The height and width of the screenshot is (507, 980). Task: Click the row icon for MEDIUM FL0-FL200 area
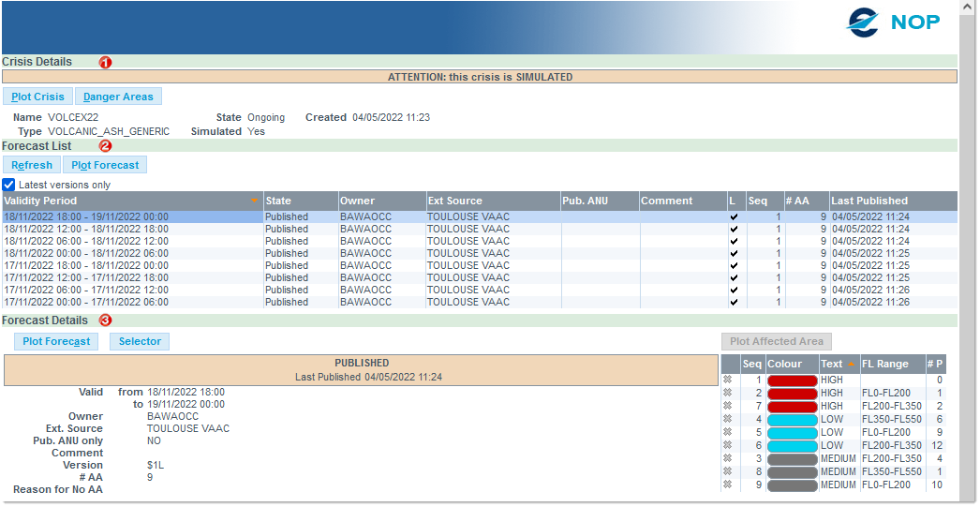(x=727, y=485)
